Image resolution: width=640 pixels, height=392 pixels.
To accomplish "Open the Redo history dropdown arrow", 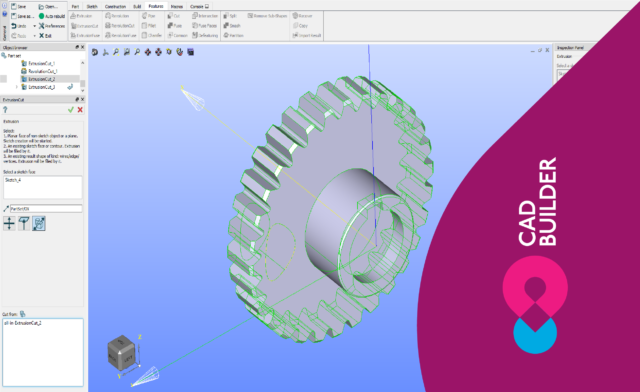I will tap(34, 36).
